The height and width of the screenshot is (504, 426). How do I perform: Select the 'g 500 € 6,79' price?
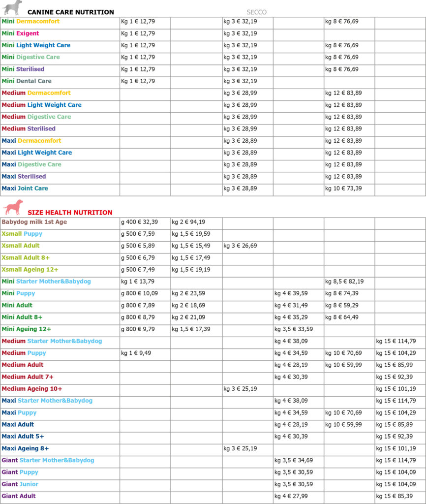coord(138,257)
